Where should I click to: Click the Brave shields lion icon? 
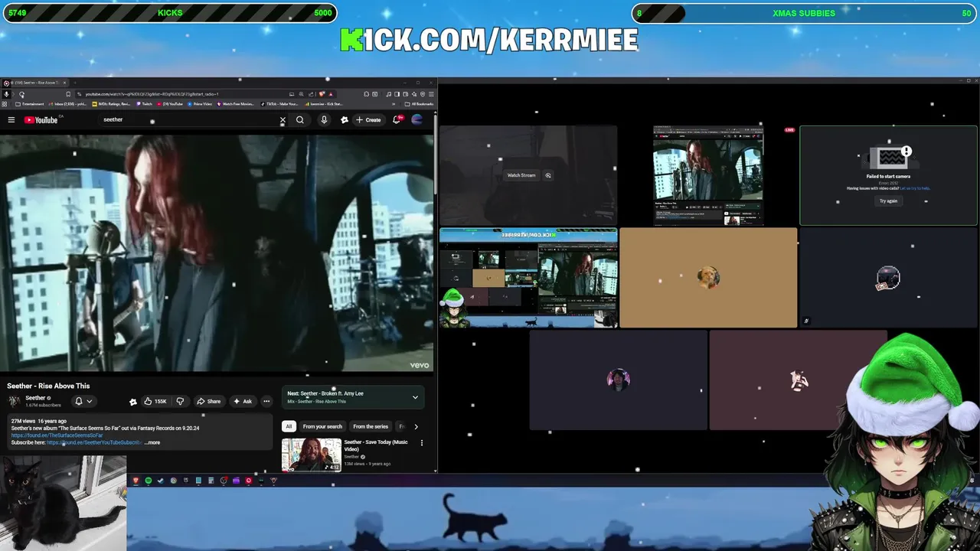tap(322, 94)
